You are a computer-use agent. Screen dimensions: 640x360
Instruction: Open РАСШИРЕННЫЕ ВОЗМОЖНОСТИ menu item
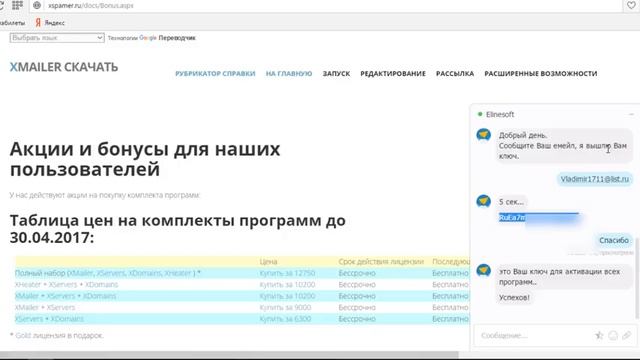pos(541,73)
